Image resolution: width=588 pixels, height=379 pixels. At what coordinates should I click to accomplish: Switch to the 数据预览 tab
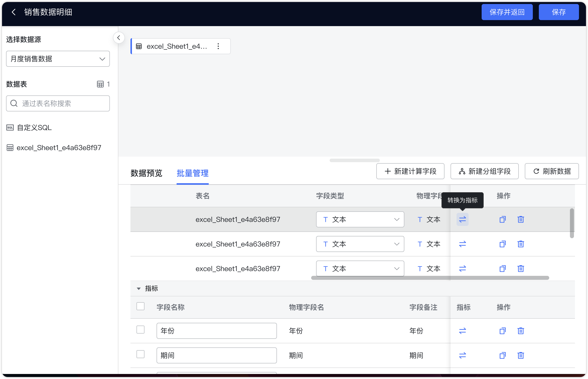(146, 173)
